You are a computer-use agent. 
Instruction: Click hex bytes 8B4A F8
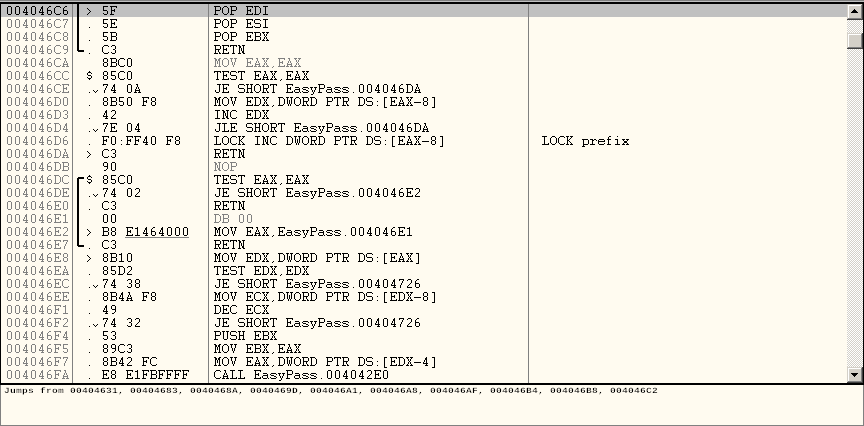[129, 297]
